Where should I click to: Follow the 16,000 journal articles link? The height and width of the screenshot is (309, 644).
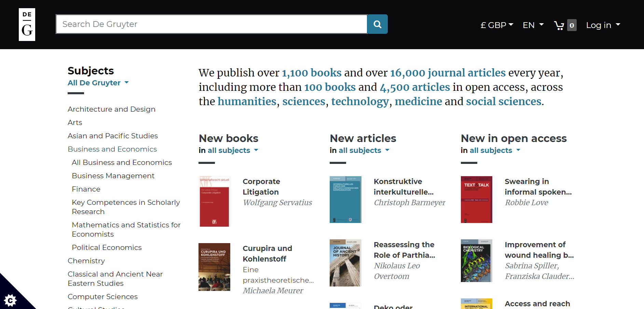pyautogui.click(x=448, y=73)
